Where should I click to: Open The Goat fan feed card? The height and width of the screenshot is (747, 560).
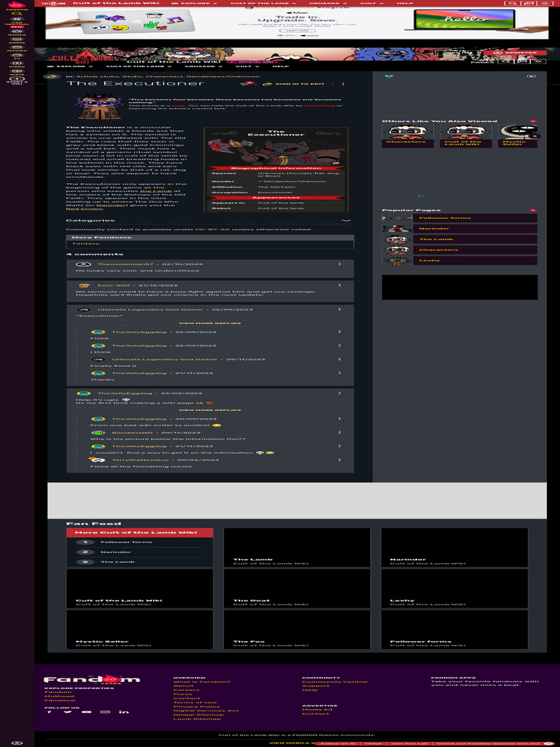tap(297, 589)
